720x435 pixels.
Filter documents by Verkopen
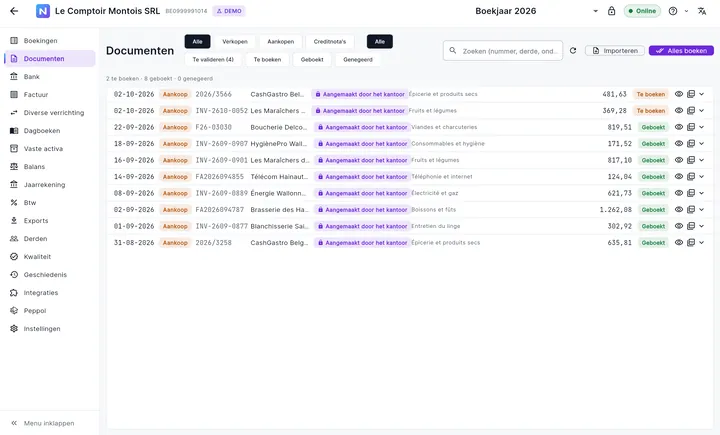235,41
